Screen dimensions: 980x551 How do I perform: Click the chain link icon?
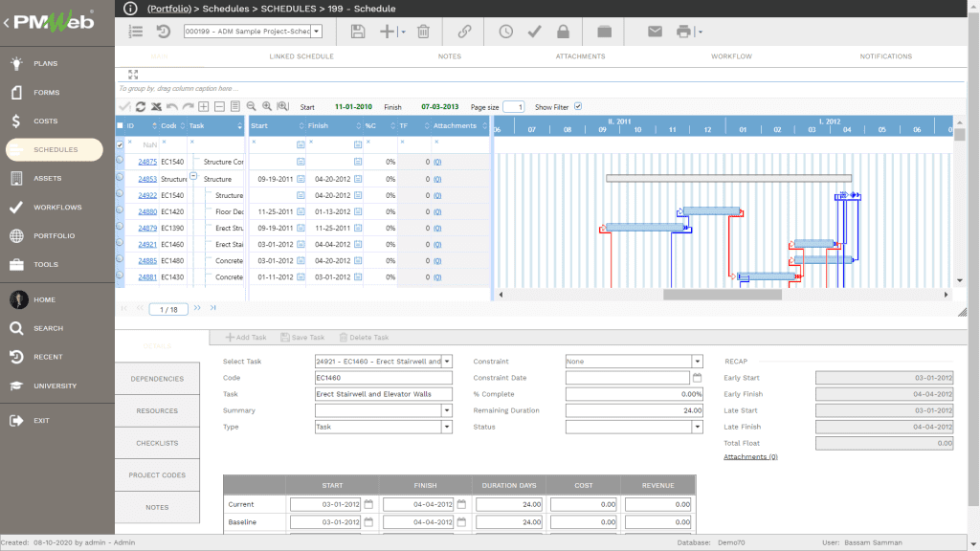pyautogui.click(x=464, y=32)
